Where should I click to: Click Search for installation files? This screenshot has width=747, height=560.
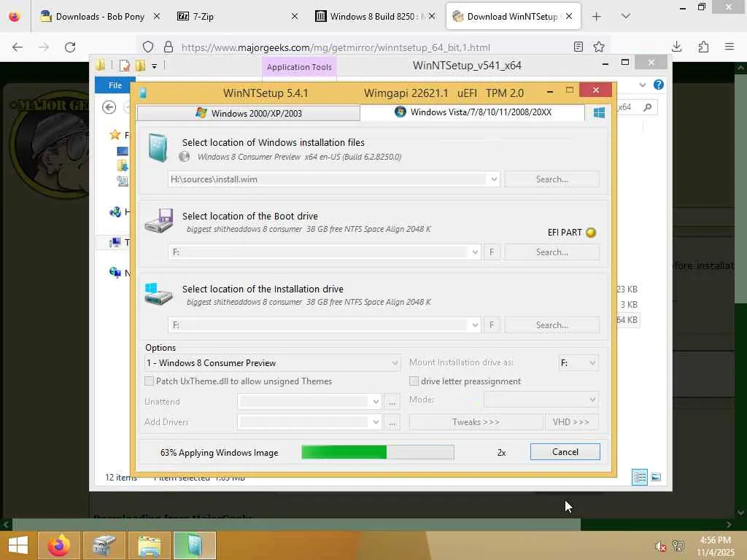click(x=552, y=179)
